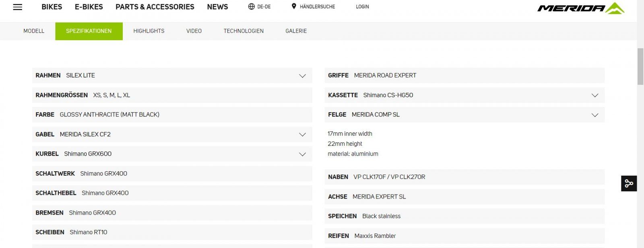Image resolution: width=644 pixels, height=248 pixels.
Task: Open the Highlights tab
Action: click(149, 31)
